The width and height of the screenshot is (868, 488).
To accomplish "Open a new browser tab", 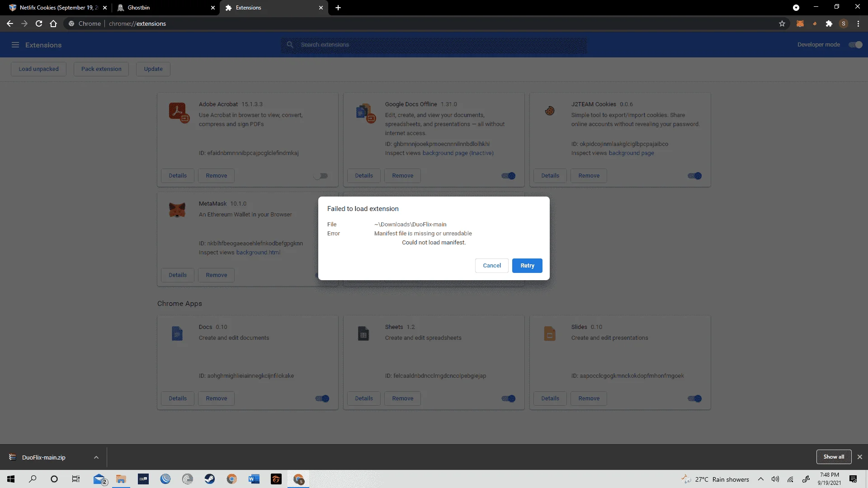I will tap(338, 8).
